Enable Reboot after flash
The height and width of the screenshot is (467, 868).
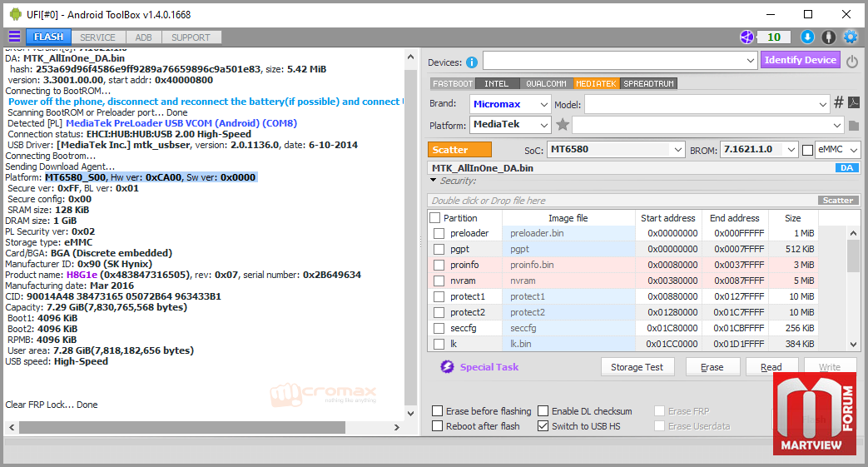(x=437, y=426)
